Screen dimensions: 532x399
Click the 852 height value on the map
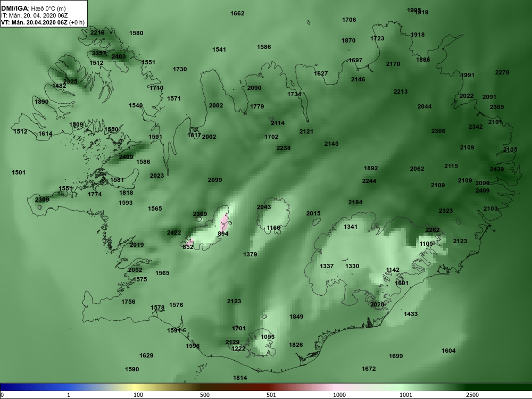click(188, 247)
